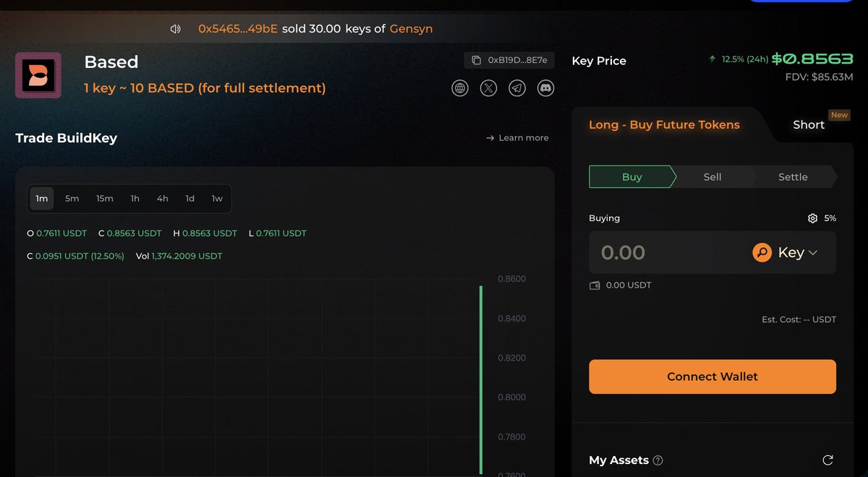
Task: Click the 0x5465...49bE address link
Action: point(238,29)
